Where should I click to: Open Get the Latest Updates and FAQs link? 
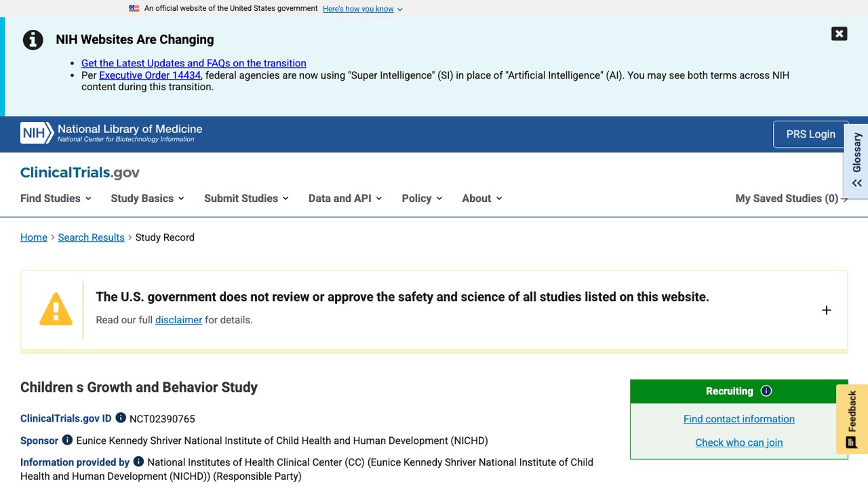click(x=194, y=63)
